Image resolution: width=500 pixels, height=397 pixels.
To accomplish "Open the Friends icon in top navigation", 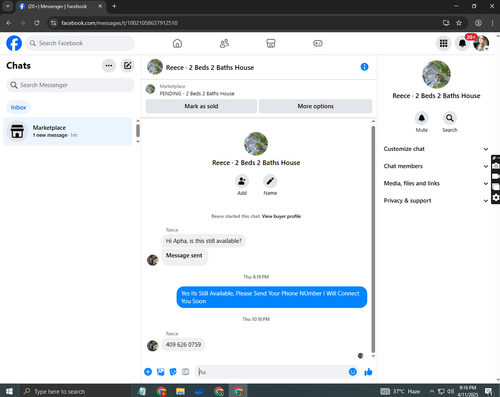I will [224, 43].
